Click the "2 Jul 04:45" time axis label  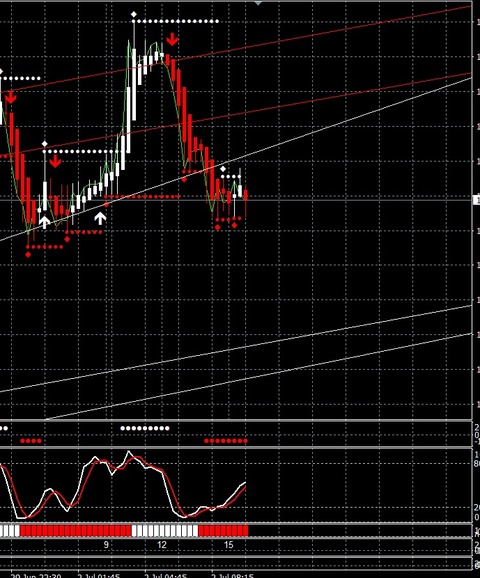165,575
